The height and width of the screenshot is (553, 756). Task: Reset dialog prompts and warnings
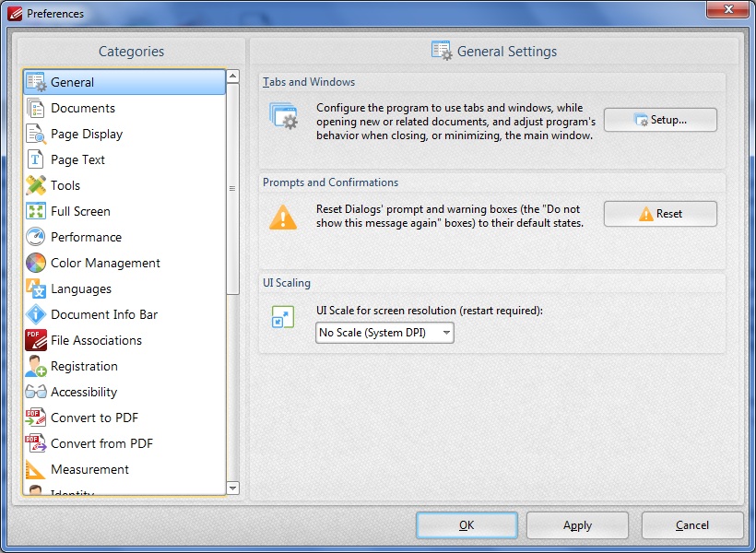coord(660,214)
